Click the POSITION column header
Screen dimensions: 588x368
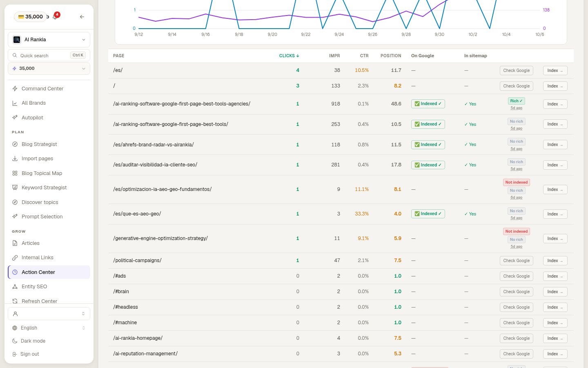391,56
